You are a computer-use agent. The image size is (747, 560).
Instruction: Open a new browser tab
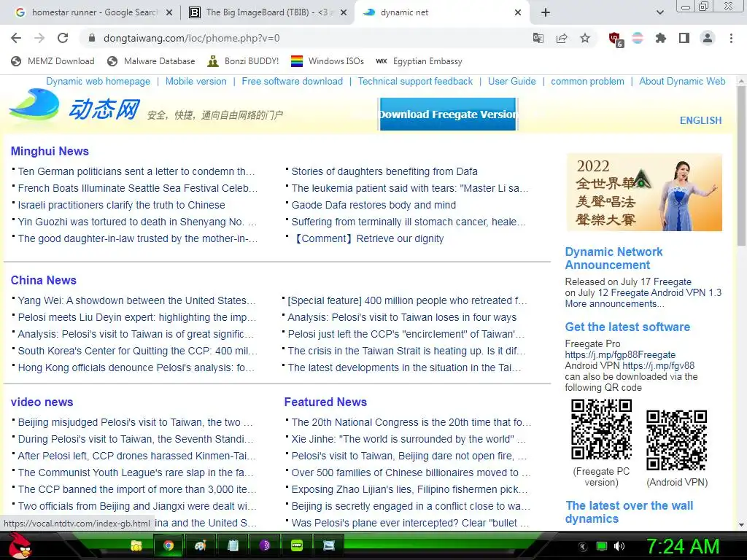pos(546,12)
